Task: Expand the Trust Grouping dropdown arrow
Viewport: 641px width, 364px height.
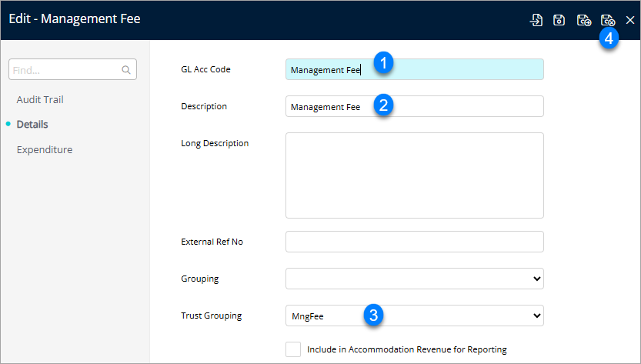Action: 536,316
